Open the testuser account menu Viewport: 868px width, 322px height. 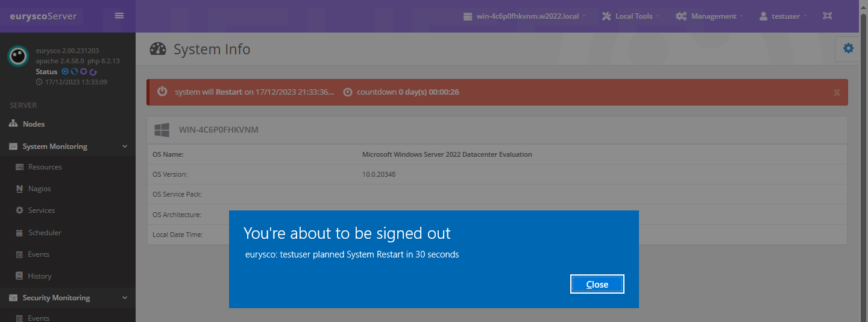(x=783, y=16)
